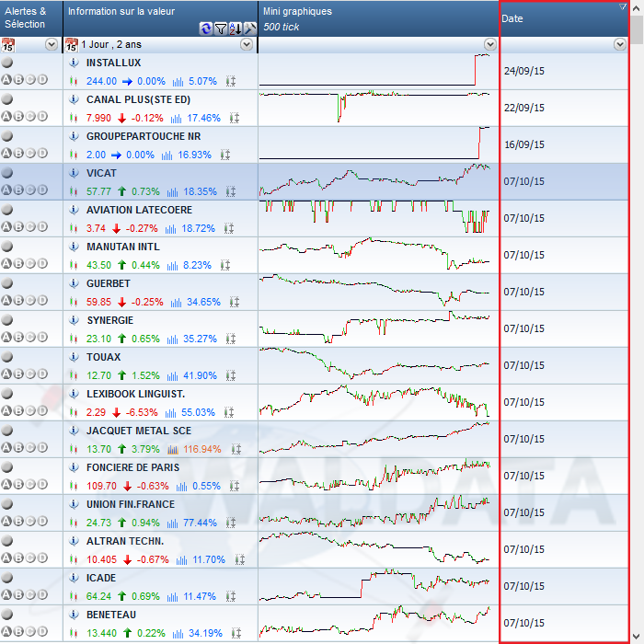This screenshot has height=644, width=644.
Task: Select the LEXIBOOK LINGUIST. stock name
Action: (x=135, y=394)
